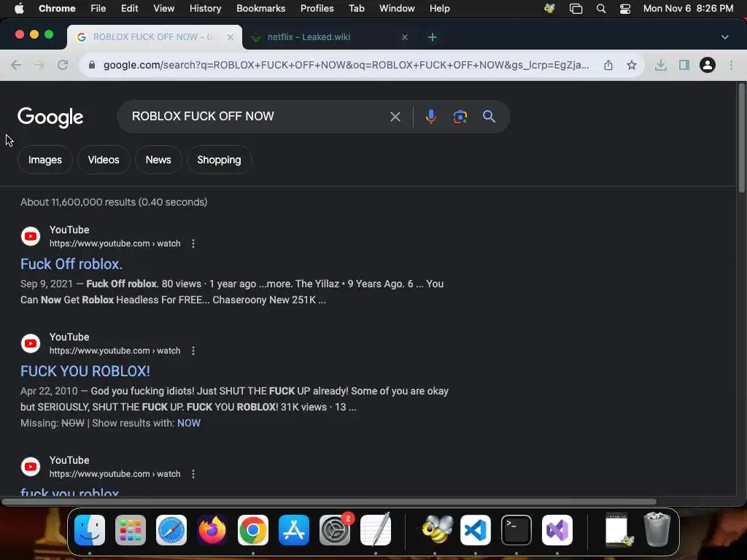Open Google Lens image search icon
The image size is (747, 560).
coord(460,117)
